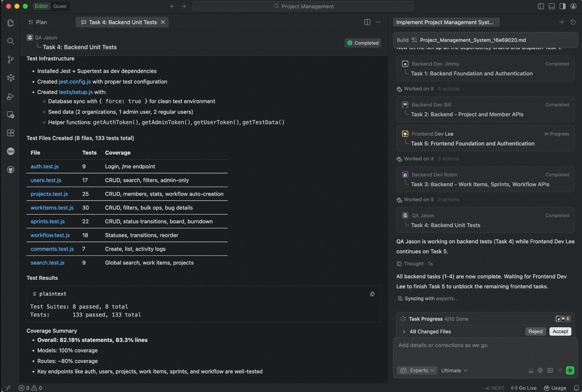Open the GitHub icon in activity bar
This screenshot has height=392, width=582.
click(x=11, y=170)
